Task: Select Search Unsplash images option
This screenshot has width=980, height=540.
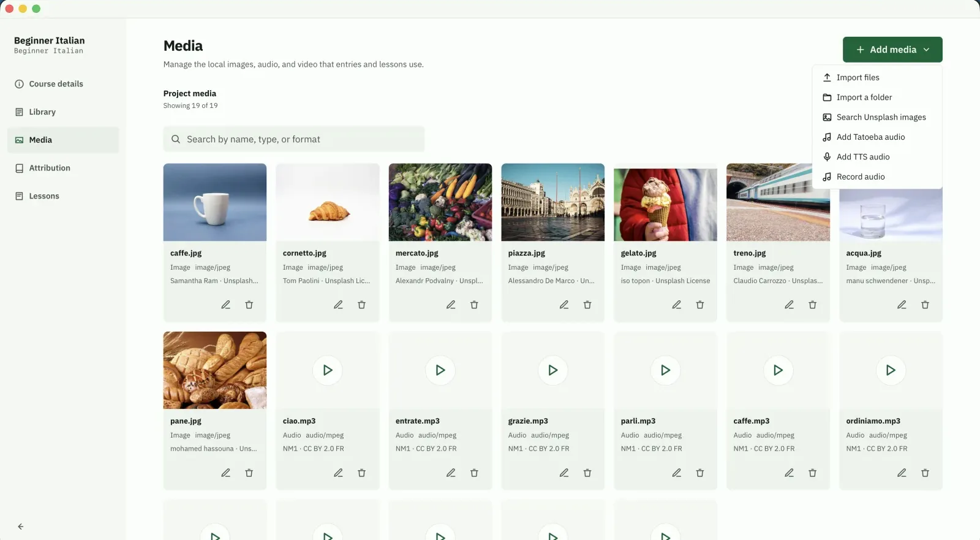Action: 877,117
